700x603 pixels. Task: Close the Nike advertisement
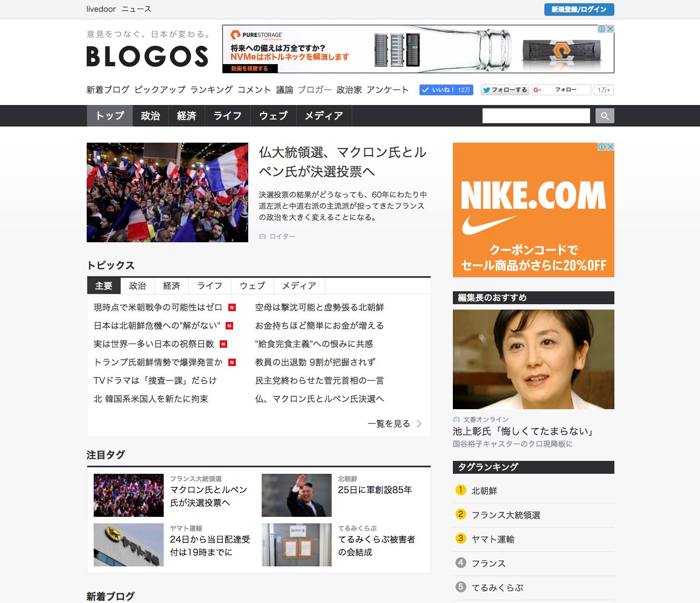point(610,146)
